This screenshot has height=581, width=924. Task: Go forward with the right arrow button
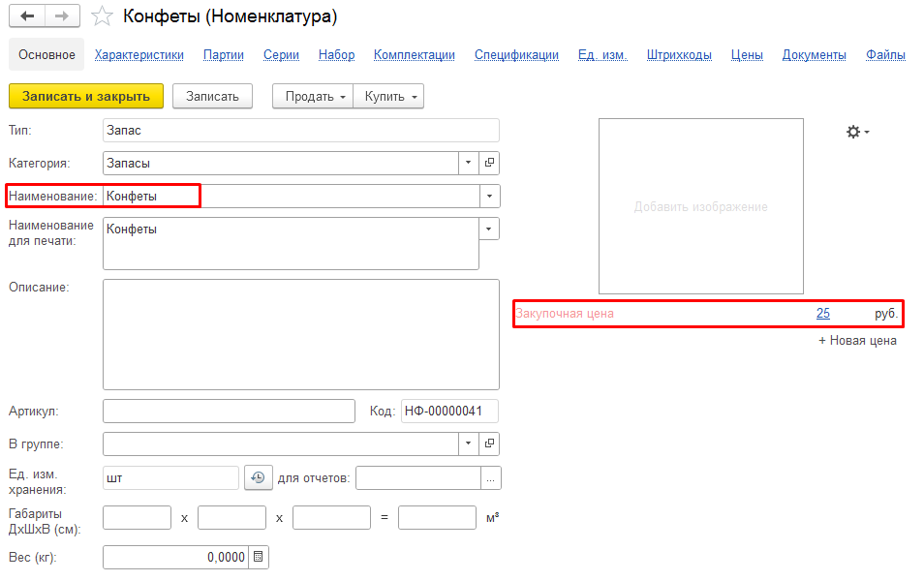62,15
